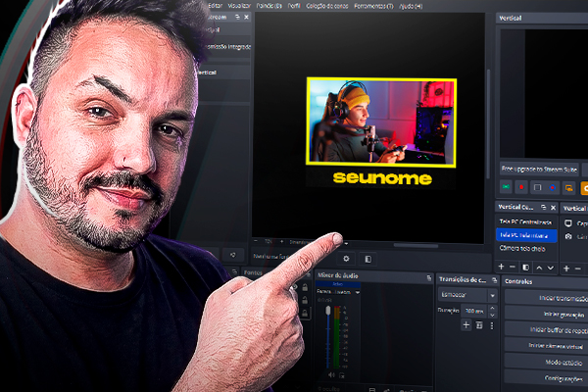Mute audio with the speaker icon
588x392 pixels.
pos(331,374)
